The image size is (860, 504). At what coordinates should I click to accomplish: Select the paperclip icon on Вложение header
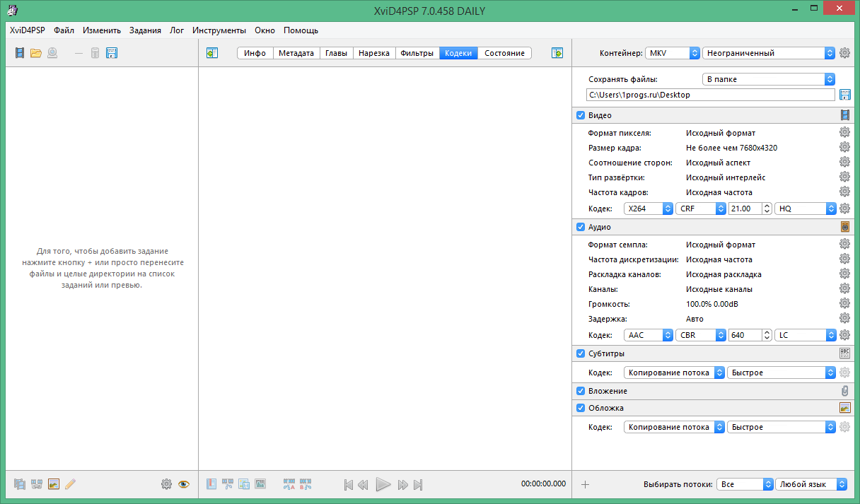pos(844,390)
